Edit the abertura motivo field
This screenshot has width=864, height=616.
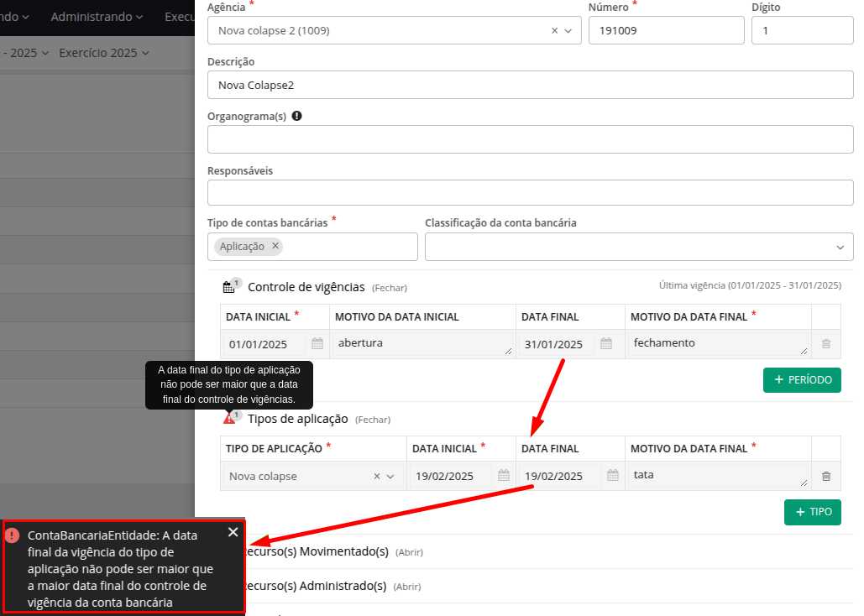tap(422, 343)
